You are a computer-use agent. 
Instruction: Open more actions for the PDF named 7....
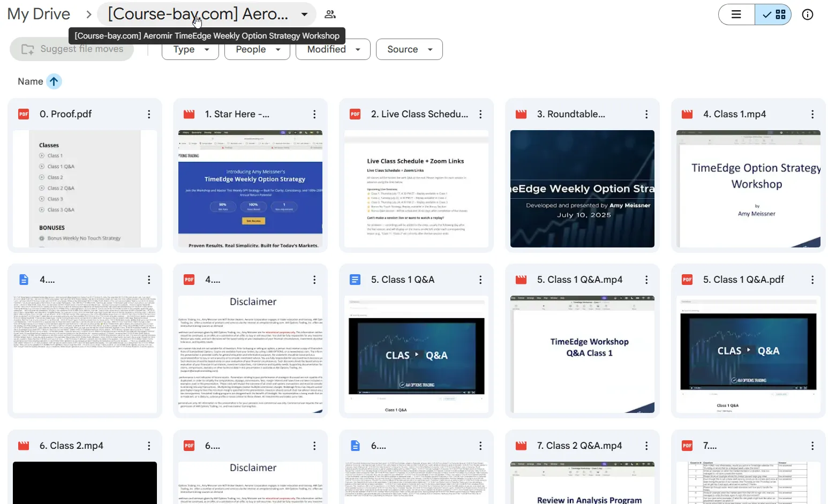[812, 446]
